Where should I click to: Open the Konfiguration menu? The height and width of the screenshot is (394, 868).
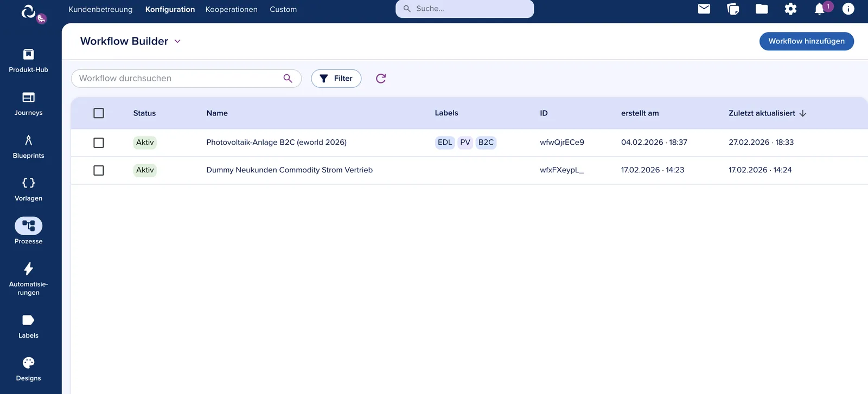point(170,9)
